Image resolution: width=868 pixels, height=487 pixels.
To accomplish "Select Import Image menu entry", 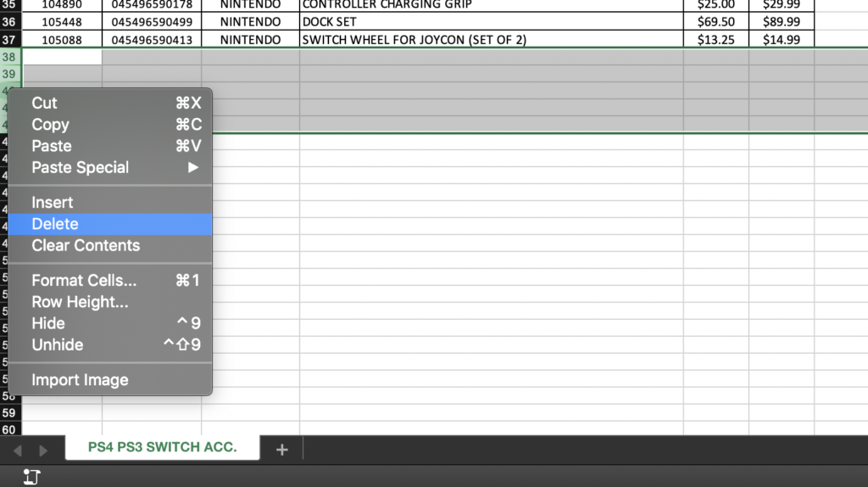I will (x=110, y=380).
